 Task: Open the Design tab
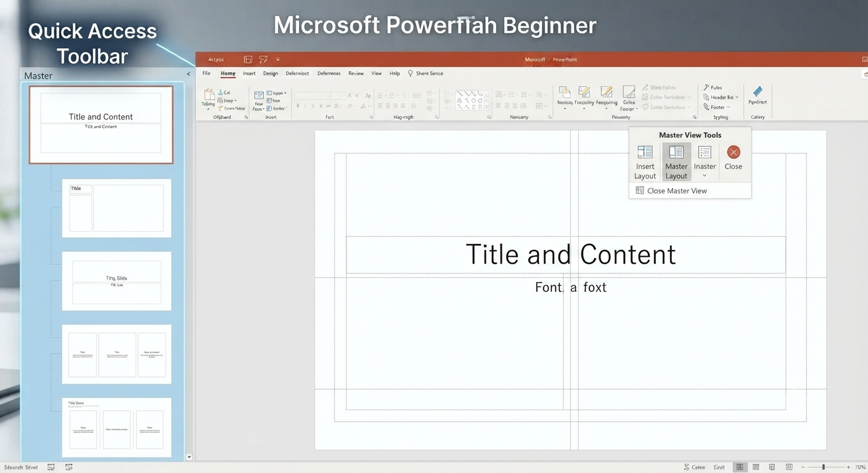[x=271, y=73]
